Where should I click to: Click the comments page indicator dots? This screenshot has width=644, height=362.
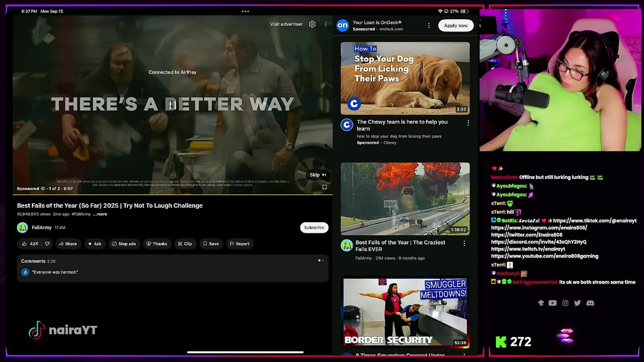point(320,260)
